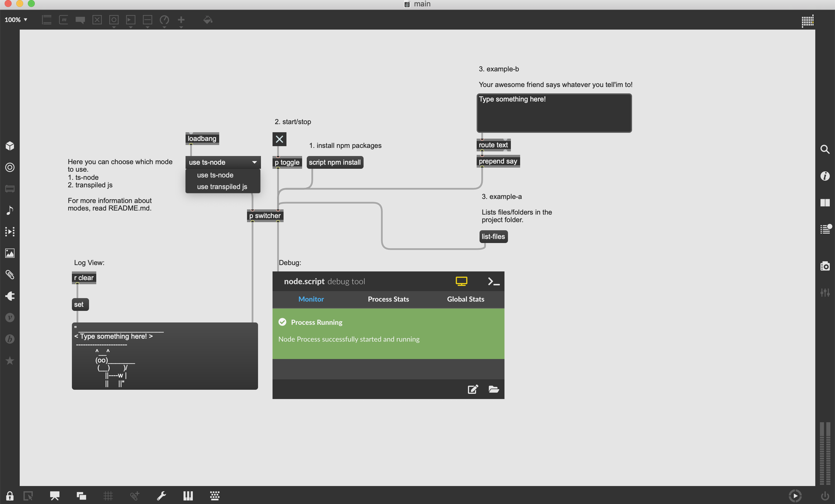Switch to the Process Stats tab
The image size is (835, 504).
(x=388, y=299)
